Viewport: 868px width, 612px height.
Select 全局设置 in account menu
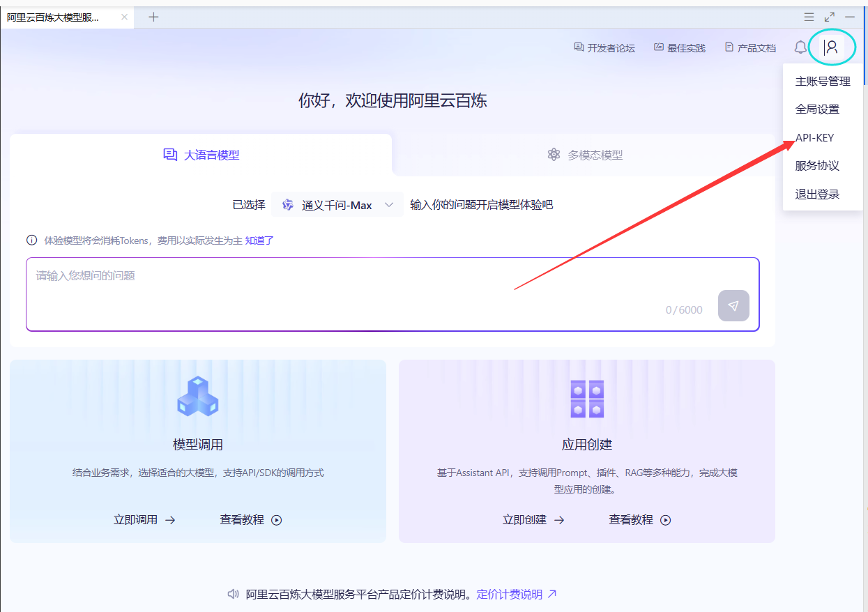(817, 109)
